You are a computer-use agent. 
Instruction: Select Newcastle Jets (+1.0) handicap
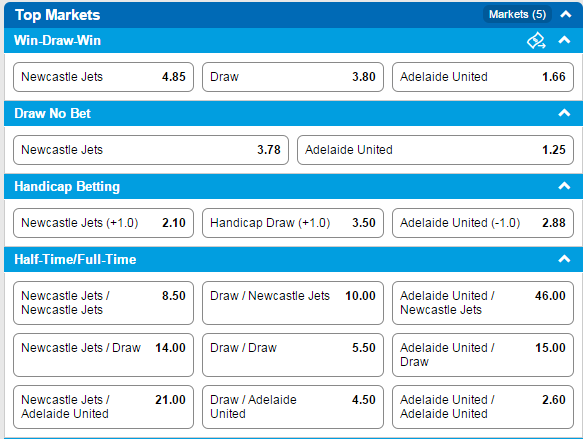(103, 223)
